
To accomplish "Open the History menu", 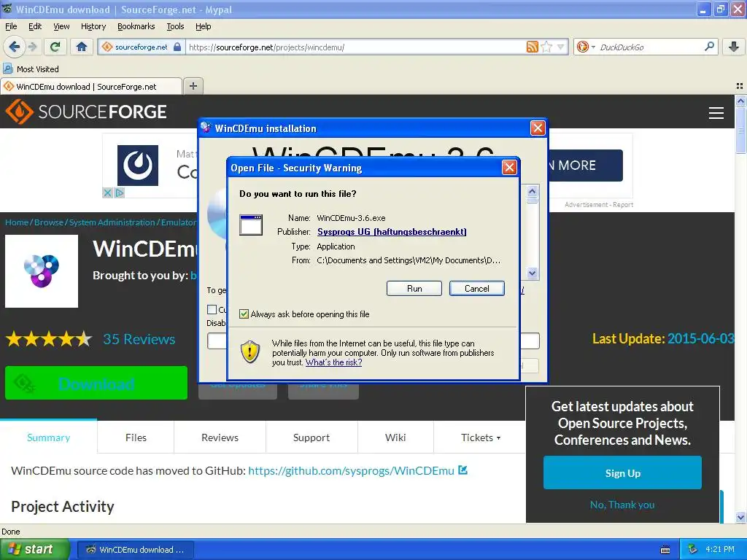I will (x=93, y=26).
